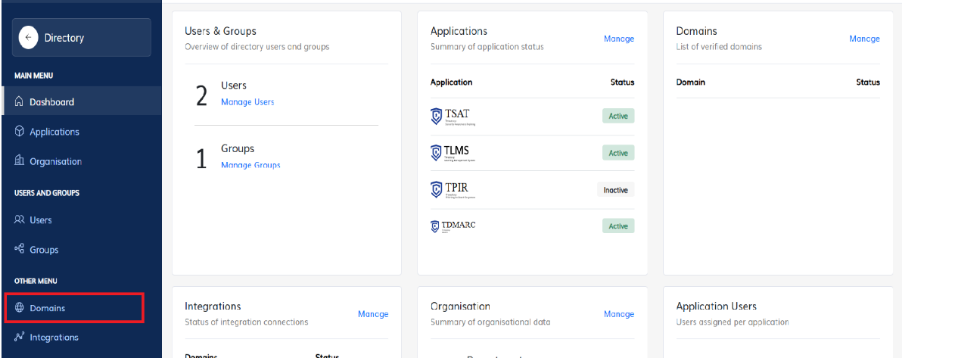This screenshot has width=980, height=358.
Task: Click the Groups hierarchy icon in sidebar
Action: pyautogui.click(x=20, y=250)
